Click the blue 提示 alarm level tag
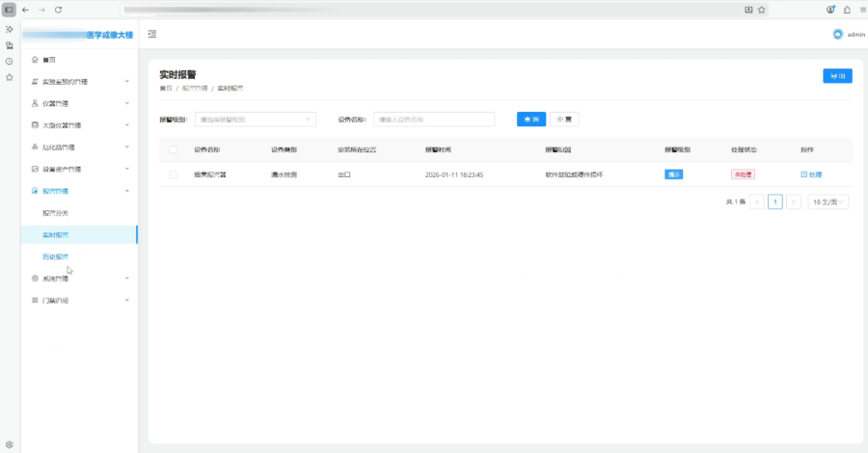This screenshot has height=453, width=868. tap(674, 174)
